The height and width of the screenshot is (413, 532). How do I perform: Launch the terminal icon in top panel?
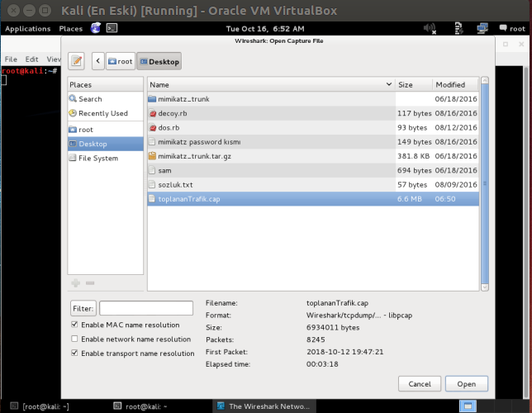click(x=112, y=28)
